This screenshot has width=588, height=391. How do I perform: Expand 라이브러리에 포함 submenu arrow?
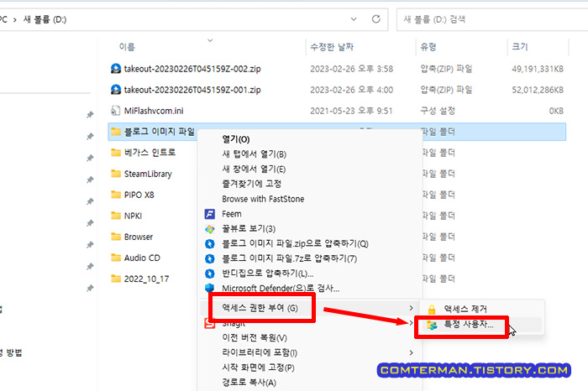point(411,352)
